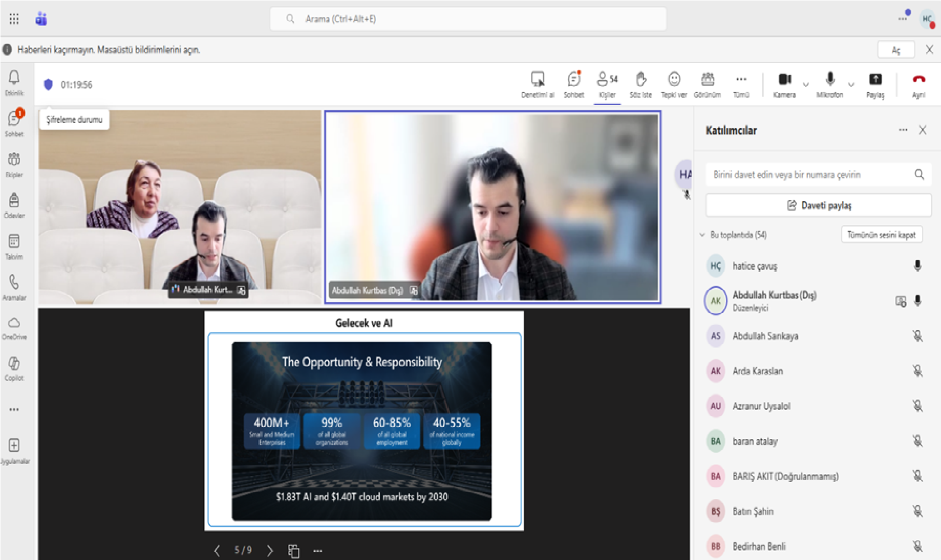Open Takvim calendar in sidebar
This screenshot has height=560, width=941.
tap(14, 246)
